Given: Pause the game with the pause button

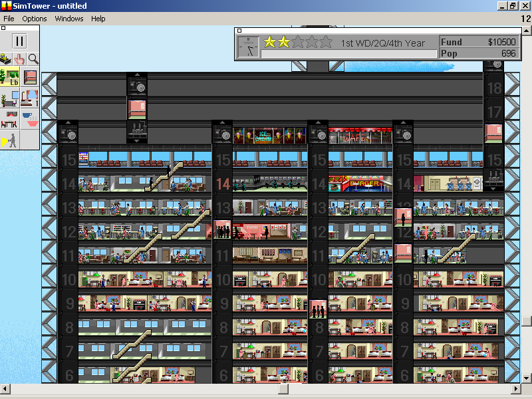Looking at the screenshot, I should click(19, 41).
